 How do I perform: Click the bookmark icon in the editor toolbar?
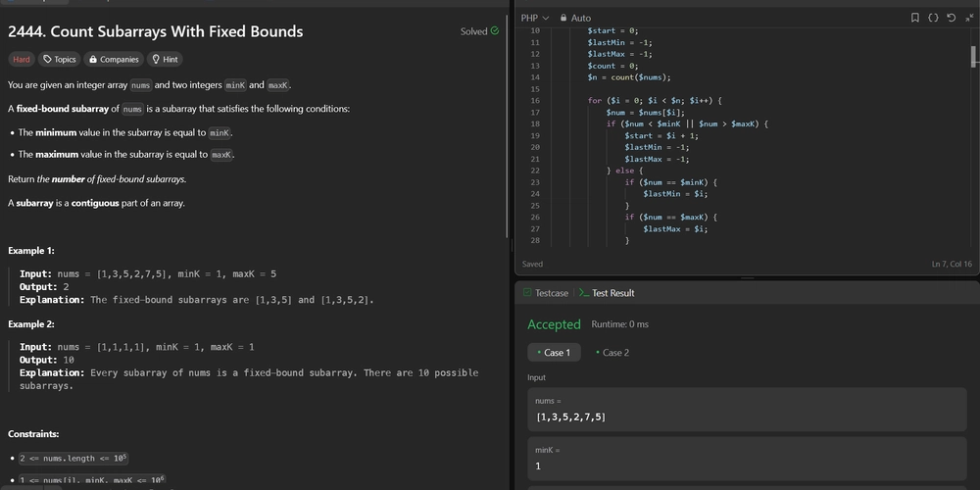point(914,18)
